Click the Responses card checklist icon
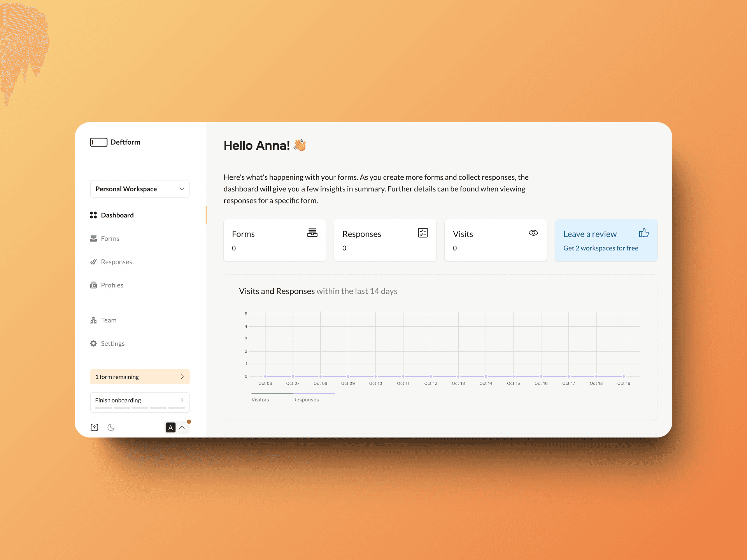Viewport: 747px width, 560px height. tap(423, 233)
